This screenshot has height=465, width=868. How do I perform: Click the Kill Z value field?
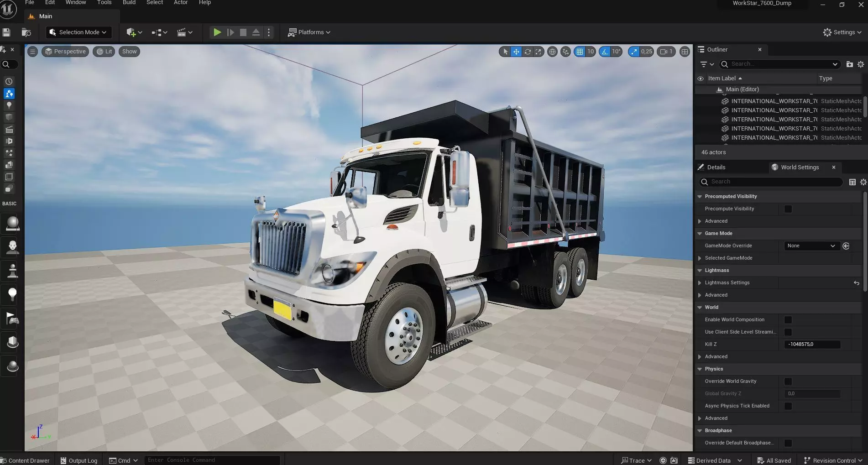tap(812, 345)
